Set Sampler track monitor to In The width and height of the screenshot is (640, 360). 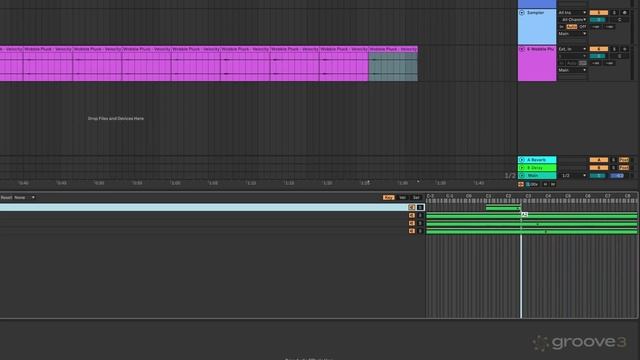pos(562,27)
